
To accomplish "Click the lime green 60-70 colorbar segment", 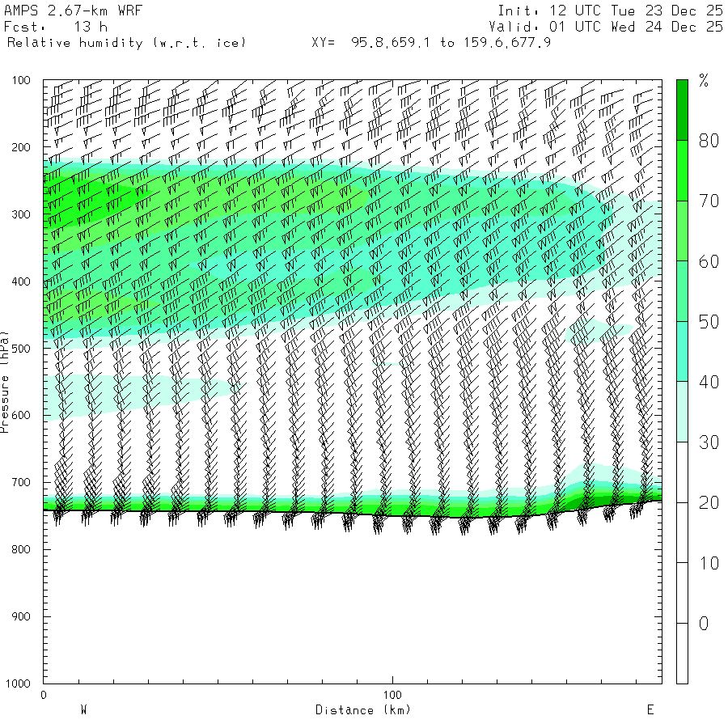I will pos(682,231).
